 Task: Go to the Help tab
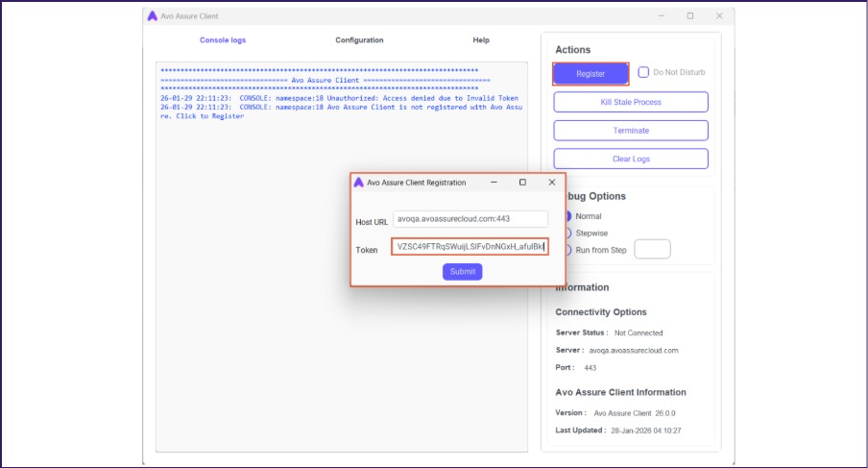tap(481, 40)
